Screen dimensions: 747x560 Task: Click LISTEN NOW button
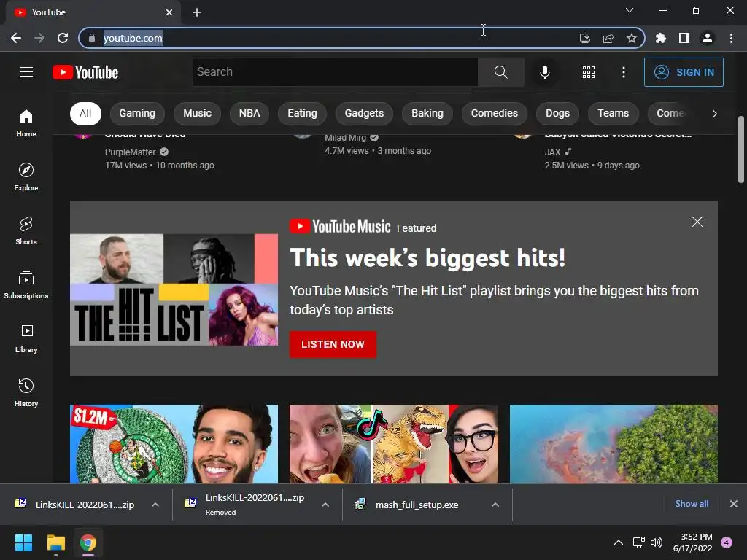(333, 344)
